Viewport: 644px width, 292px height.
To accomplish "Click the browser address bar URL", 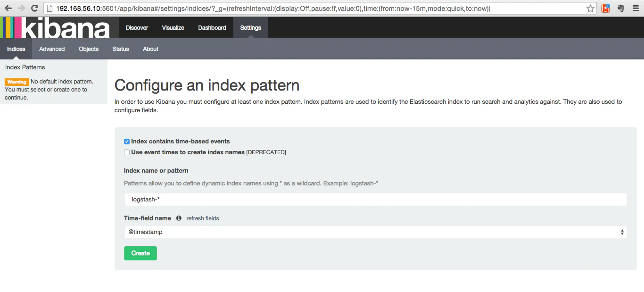I will (273, 8).
